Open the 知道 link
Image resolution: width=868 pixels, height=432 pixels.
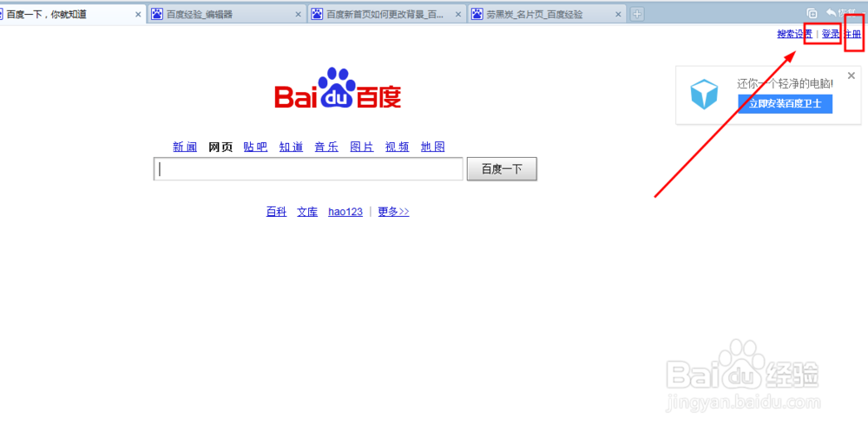tap(291, 147)
